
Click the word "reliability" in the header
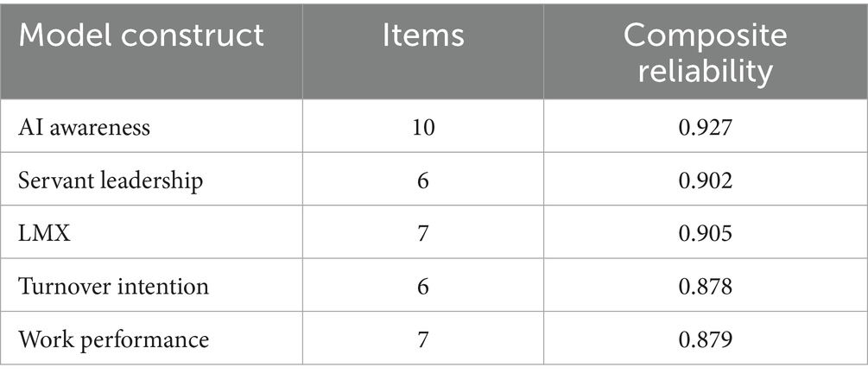pyautogui.click(x=706, y=70)
